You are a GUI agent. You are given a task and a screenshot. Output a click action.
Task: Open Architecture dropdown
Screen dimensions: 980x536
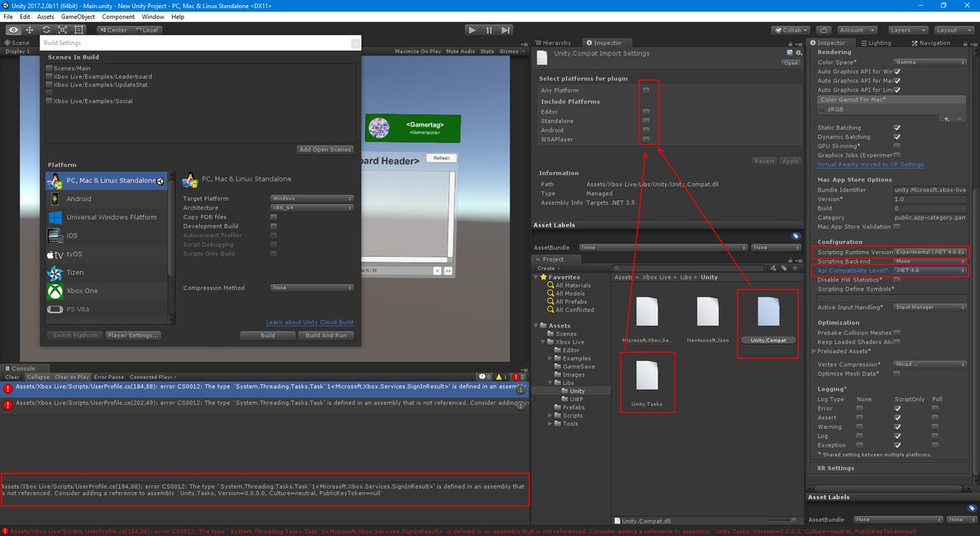pyautogui.click(x=311, y=208)
